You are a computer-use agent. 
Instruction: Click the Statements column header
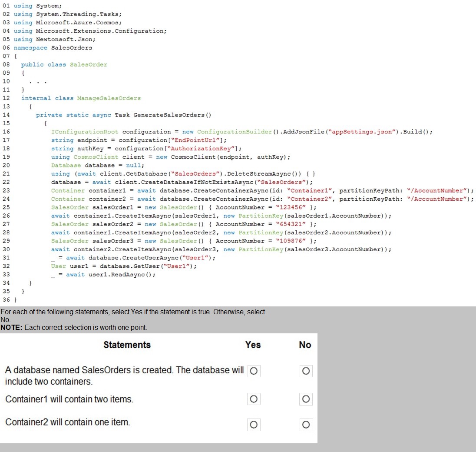click(x=127, y=345)
